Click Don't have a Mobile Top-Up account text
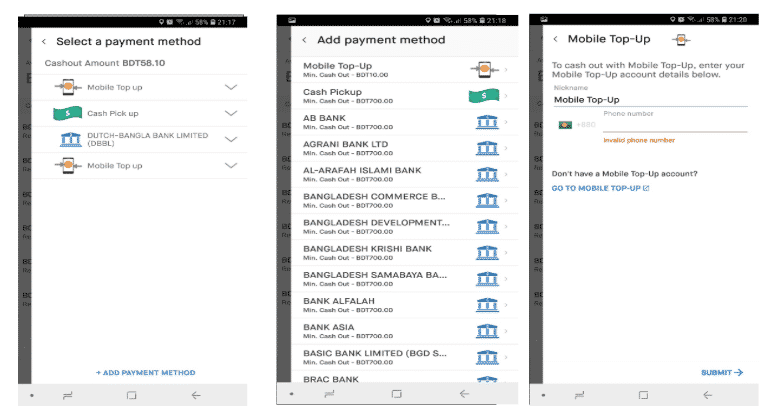This screenshot has width=775, height=419. point(624,173)
